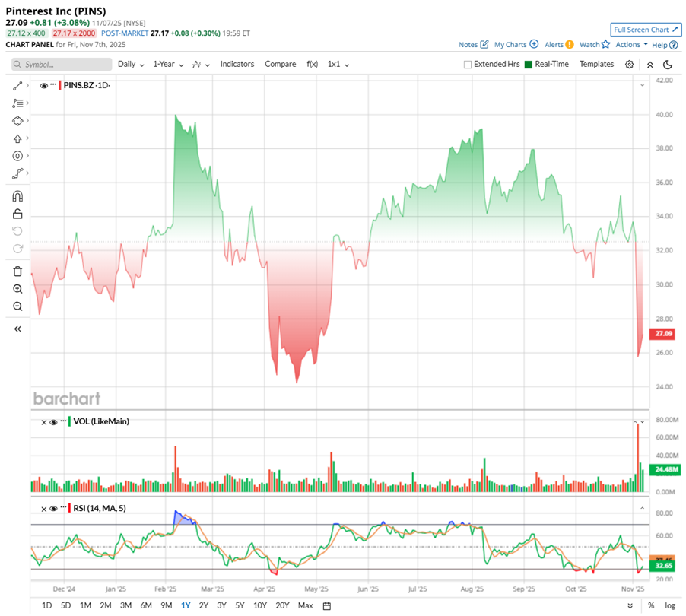
Task: Click the 24.48M volume axis label
Action: tap(666, 469)
